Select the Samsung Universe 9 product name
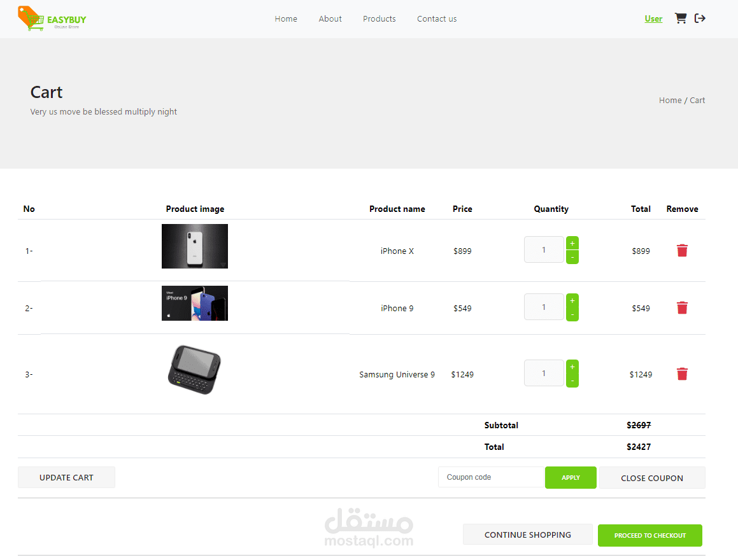This screenshot has width=738, height=560. [397, 375]
